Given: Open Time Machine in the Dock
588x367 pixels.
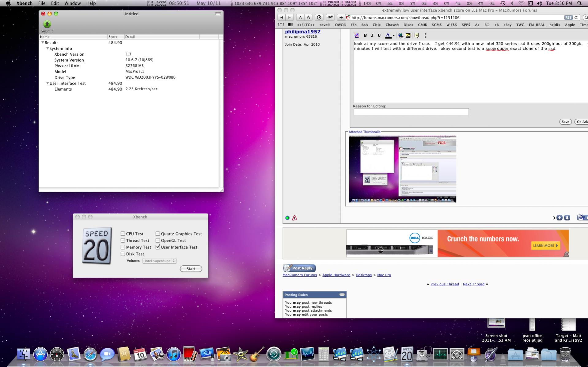Looking at the screenshot, I should (x=274, y=354).
